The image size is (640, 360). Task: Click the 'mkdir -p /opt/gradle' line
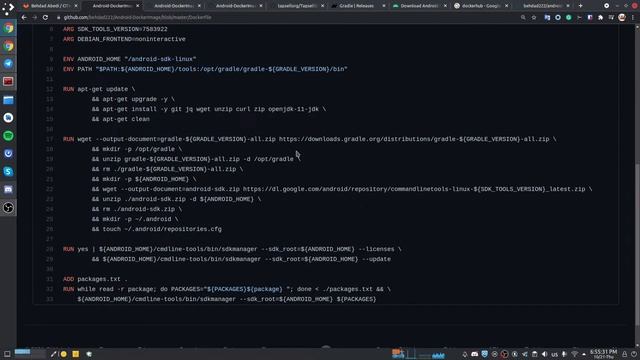137,149
